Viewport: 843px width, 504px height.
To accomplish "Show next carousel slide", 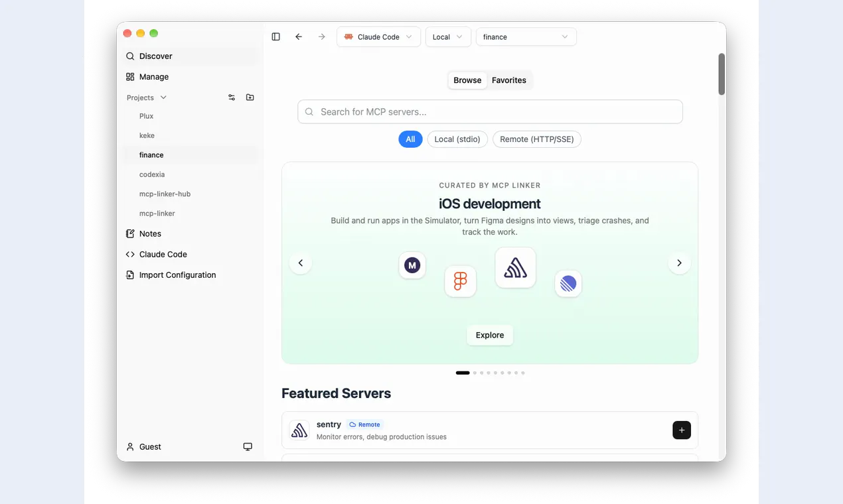I will (x=679, y=263).
